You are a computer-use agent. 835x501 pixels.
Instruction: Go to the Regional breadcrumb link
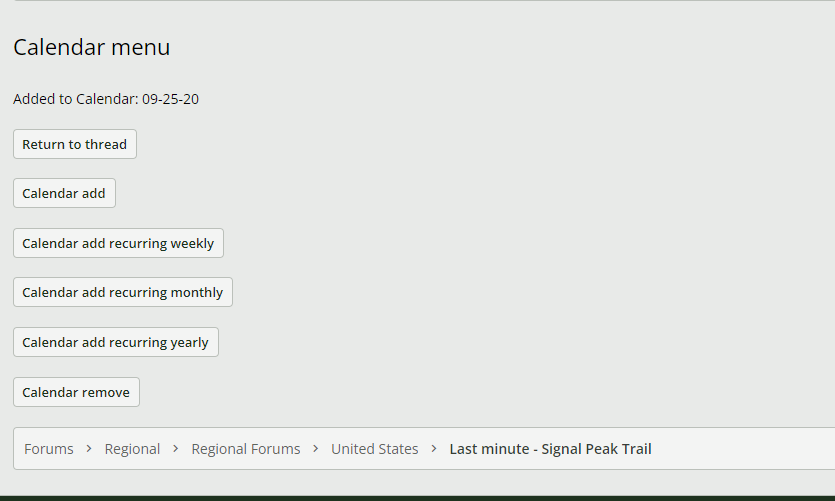tap(132, 449)
